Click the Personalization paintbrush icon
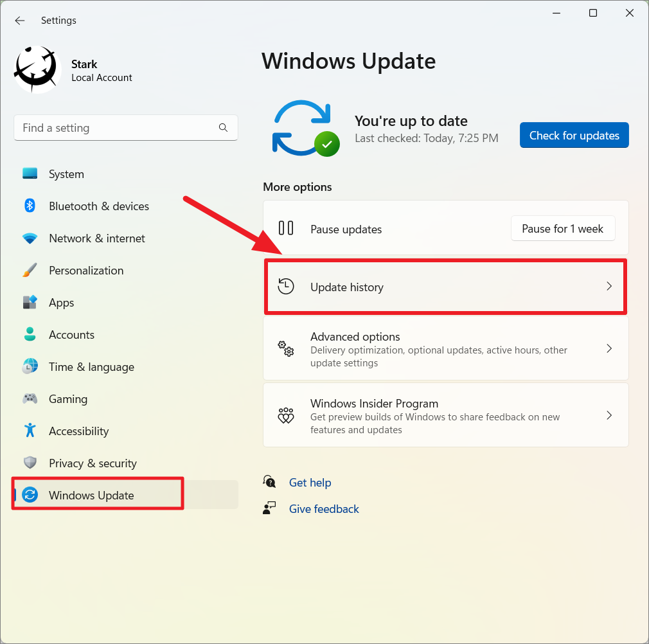The width and height of the screenshot is (649, 644). click(30, 271)
